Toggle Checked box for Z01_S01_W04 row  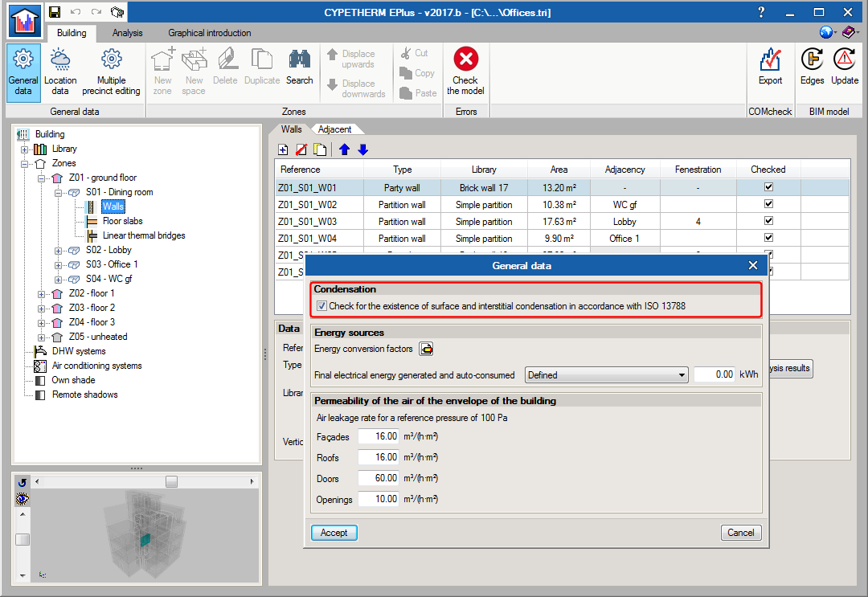click(x=768, y=238)
